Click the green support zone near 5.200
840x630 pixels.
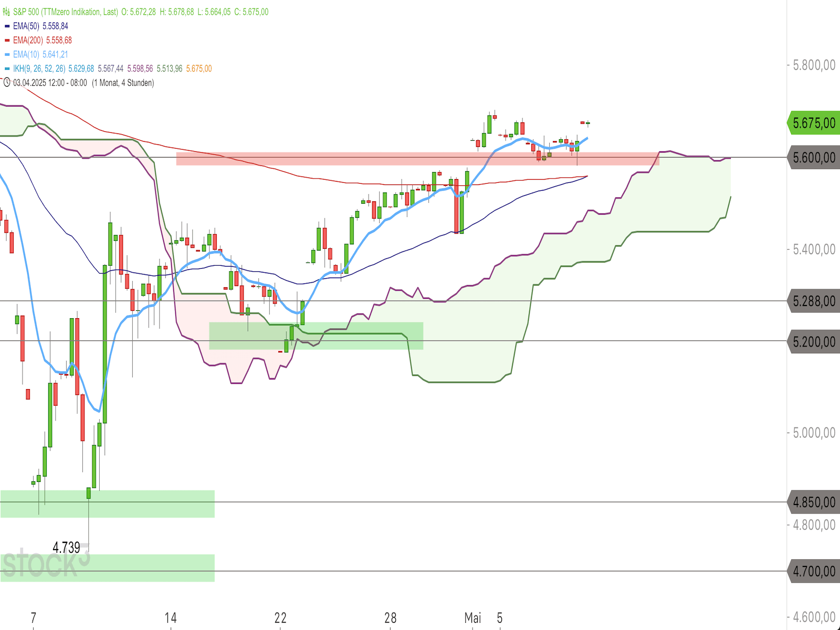(316, 336)
